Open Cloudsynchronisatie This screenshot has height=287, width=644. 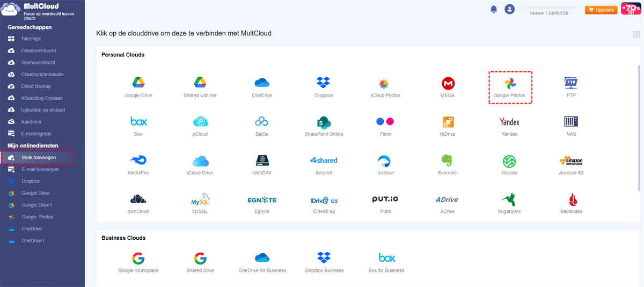pyautogui.click(x=42, y=74)
